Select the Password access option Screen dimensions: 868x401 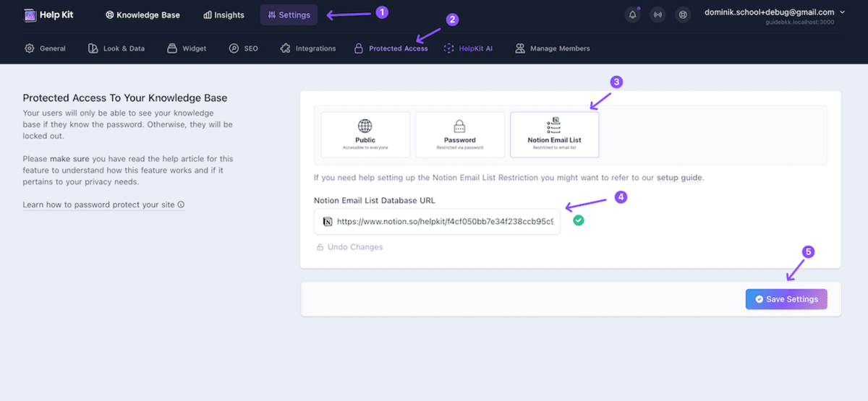click(460, 134)
